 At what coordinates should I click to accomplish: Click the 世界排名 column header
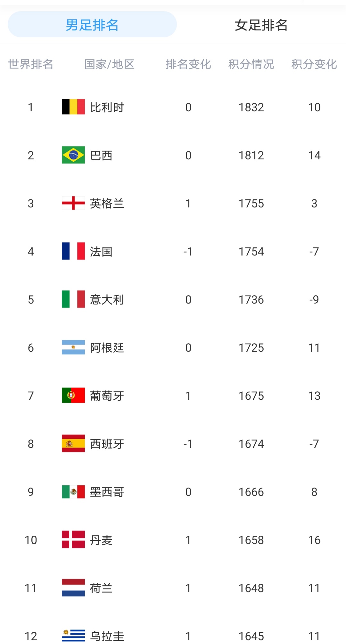[31, 64]
